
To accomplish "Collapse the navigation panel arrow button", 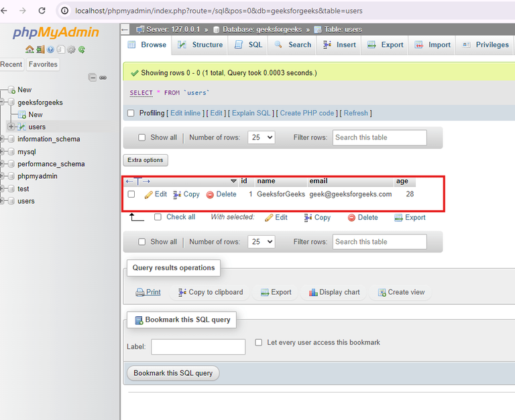I will click(x=125, y=29).
